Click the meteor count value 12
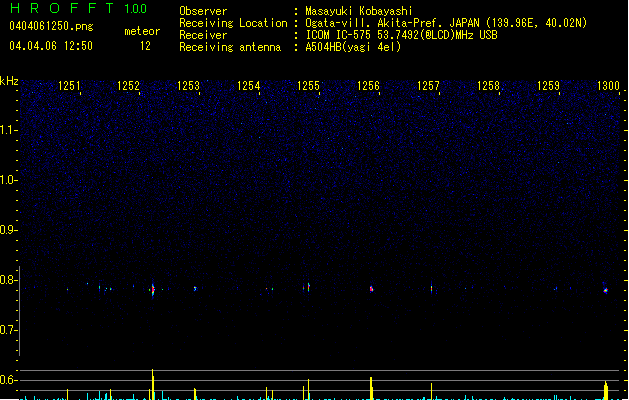This screenshot has height=400, width=629. 145,46
